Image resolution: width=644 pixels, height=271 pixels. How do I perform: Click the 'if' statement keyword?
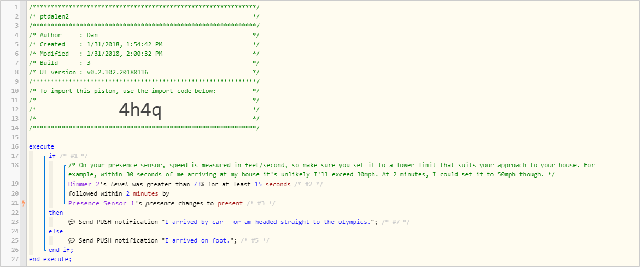coord(52,156)
